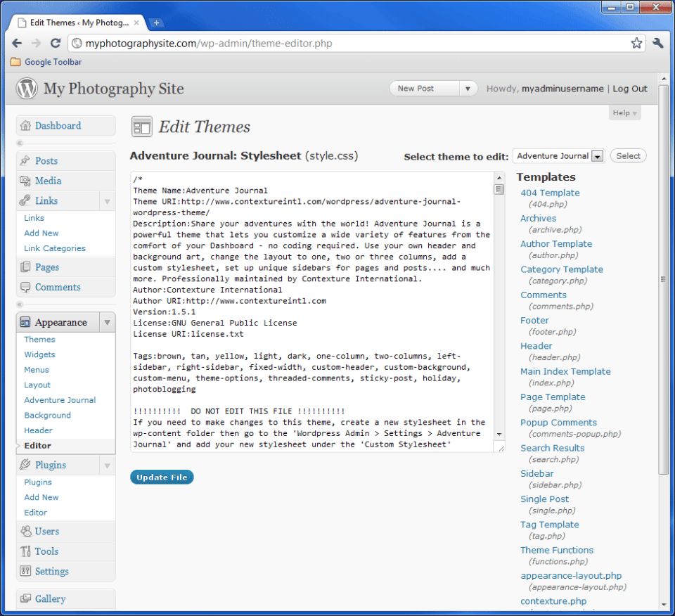The height and width of the screenshot is (616, 675).
Task: Open the appearance-layout.php template
Action: [571, 575]
